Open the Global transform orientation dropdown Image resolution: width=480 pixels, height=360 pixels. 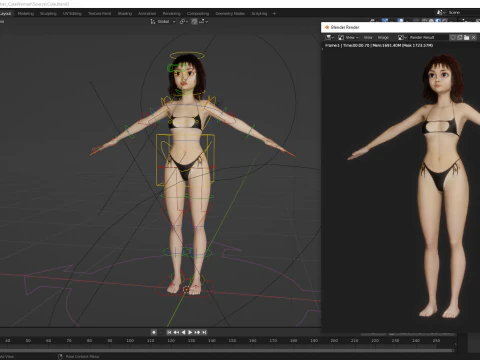[x=166, y=22]
